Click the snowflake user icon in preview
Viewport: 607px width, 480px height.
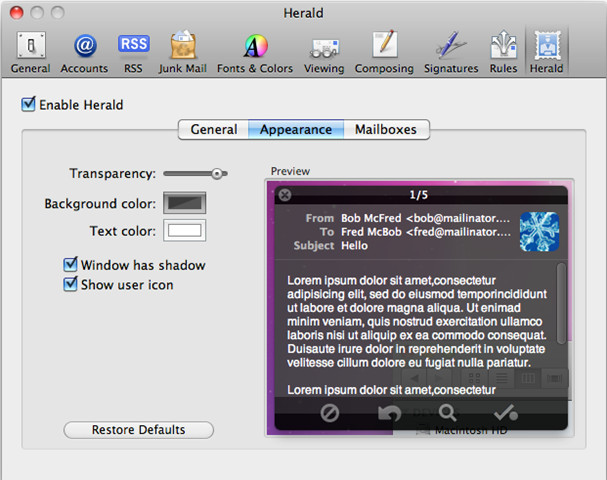pos(539,231)
